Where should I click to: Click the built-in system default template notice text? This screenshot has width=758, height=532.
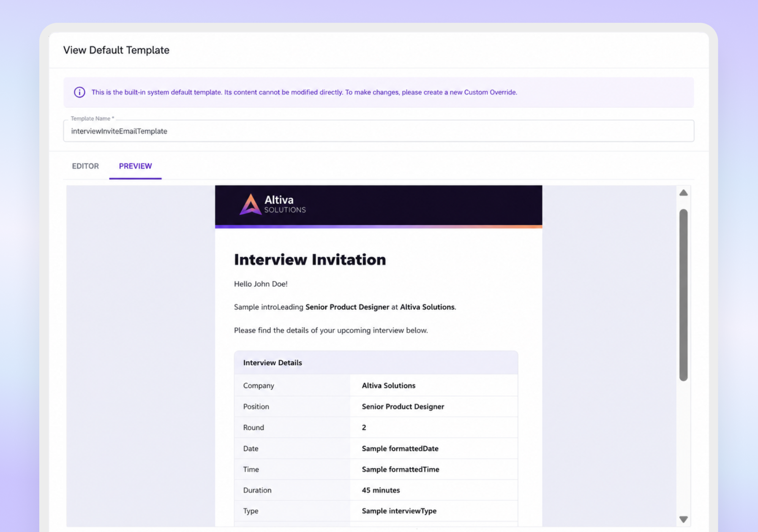coord(304,92)
